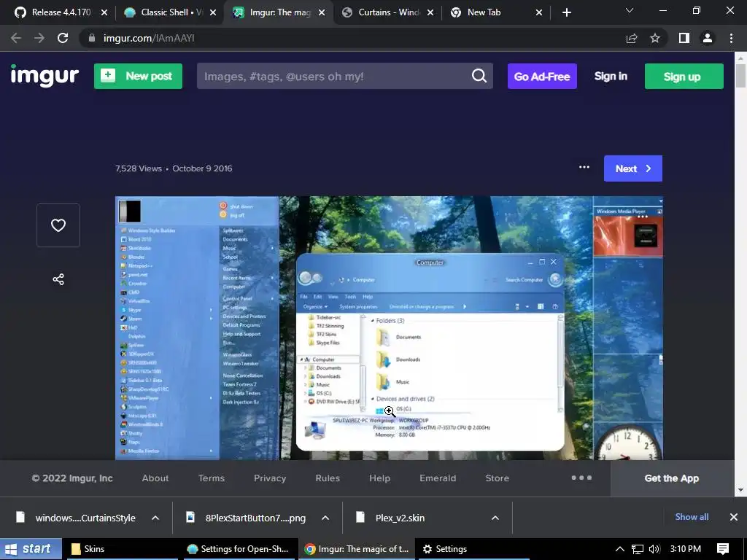Click the 3:10 PM clock

(686, 549)
